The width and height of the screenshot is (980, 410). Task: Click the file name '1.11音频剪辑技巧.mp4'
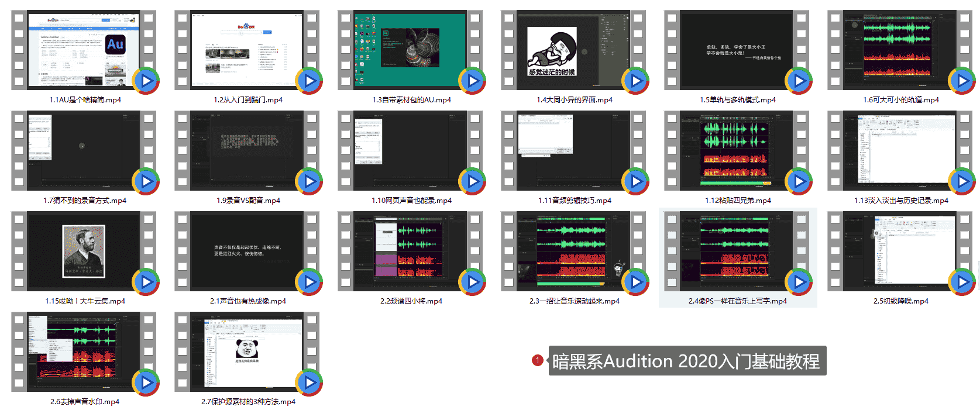575,201
